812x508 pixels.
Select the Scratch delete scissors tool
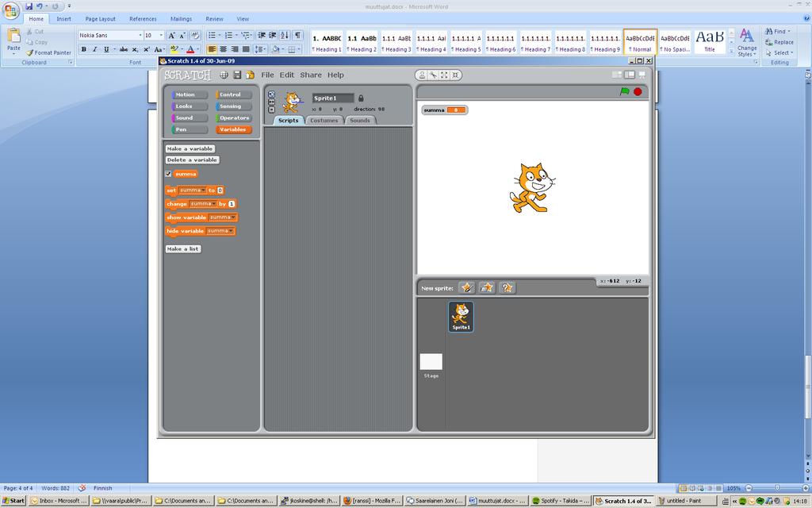click(x=434, y=75)
